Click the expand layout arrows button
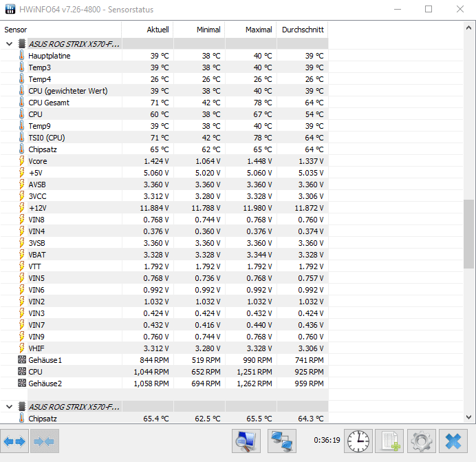 pyautogui.click(x=14, y=441)
